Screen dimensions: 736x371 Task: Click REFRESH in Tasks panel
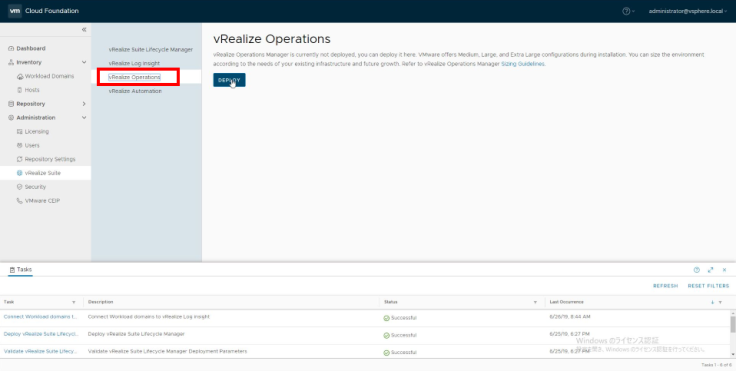(x=666, y=286)
